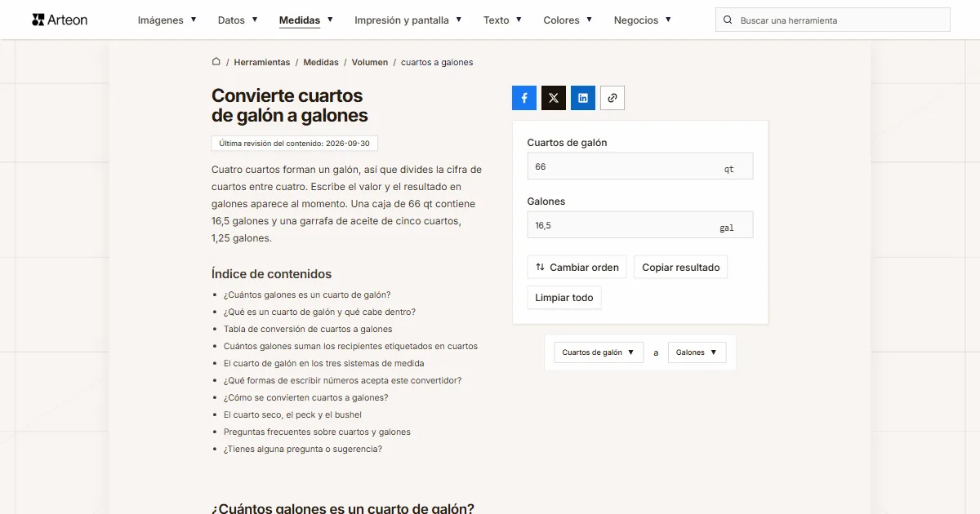
Task: Open the Medidas menu
Action: tap(306, 20)
